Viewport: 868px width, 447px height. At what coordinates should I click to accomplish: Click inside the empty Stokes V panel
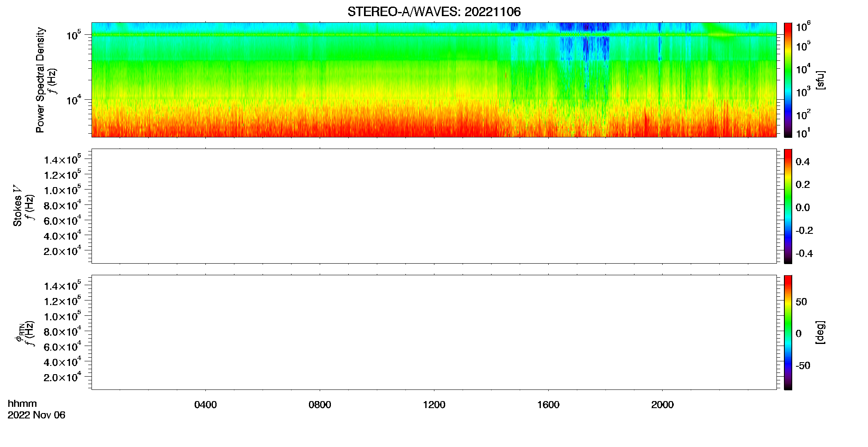pyautogui.click(x=434, y=206)
